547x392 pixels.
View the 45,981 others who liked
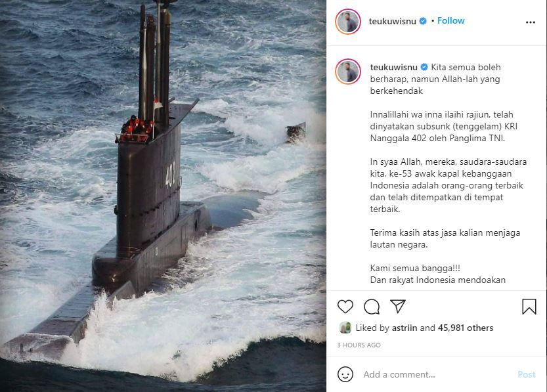466,328
